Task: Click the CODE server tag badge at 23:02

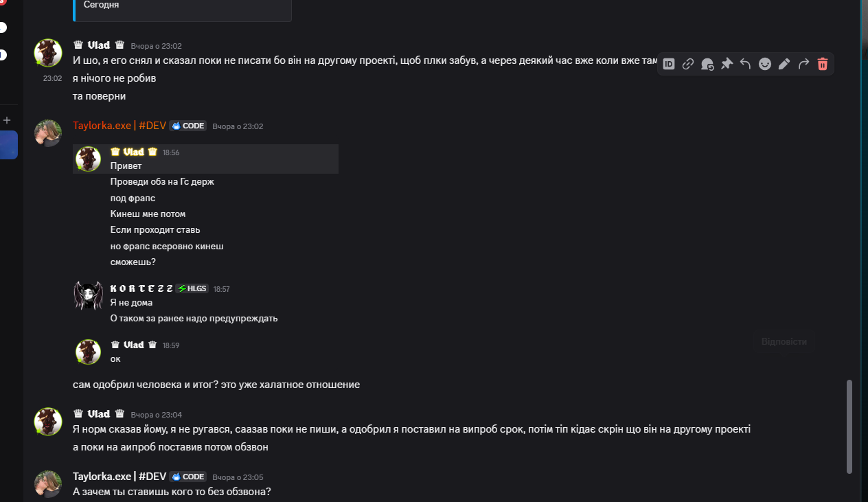Action: click(x=188, y=126)
